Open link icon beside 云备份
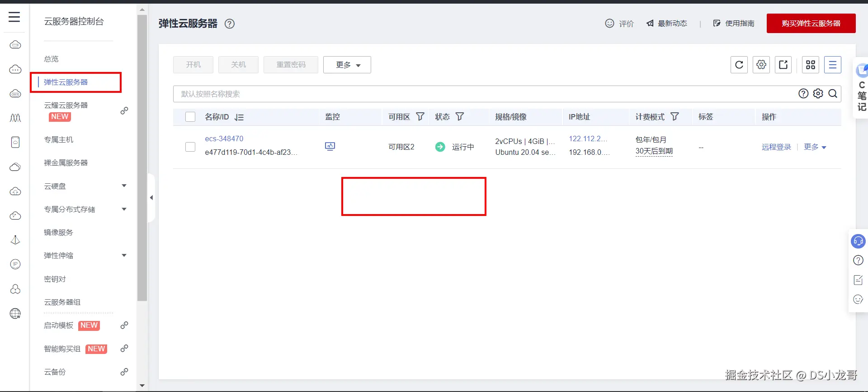868x392 pixels. pyautogui.click(x=124, y=372)
